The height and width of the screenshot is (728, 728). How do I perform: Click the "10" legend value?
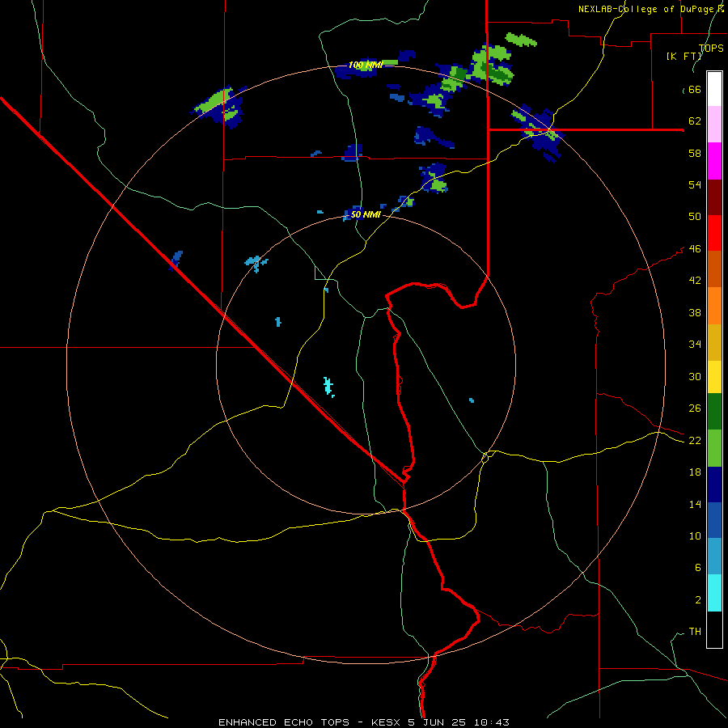[695, 536]
